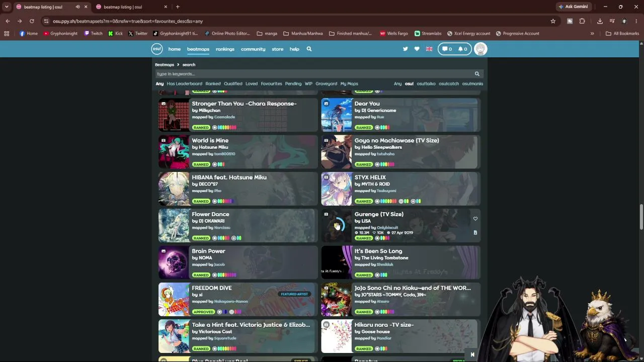
Task: Open mapper Narcissu's profile link
Action: click(x=222, y=228)
